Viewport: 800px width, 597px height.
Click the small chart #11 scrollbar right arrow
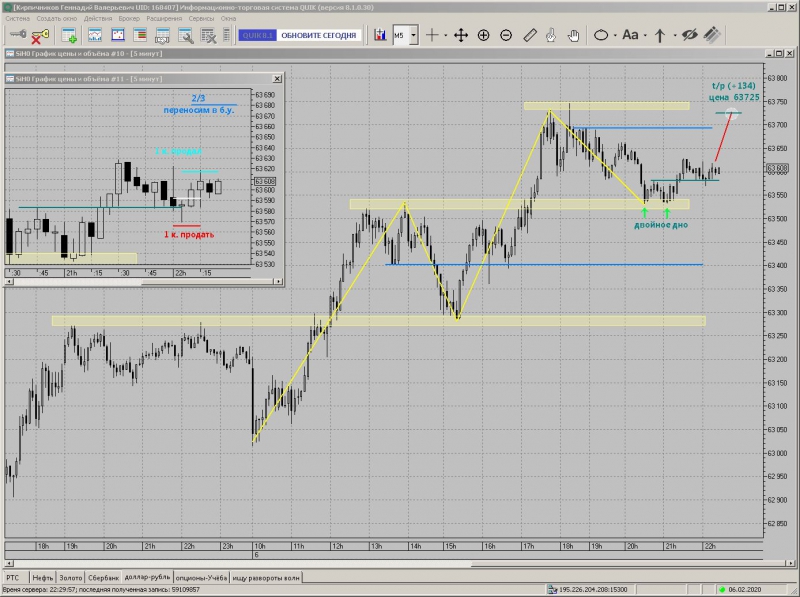tap(278, 281)
